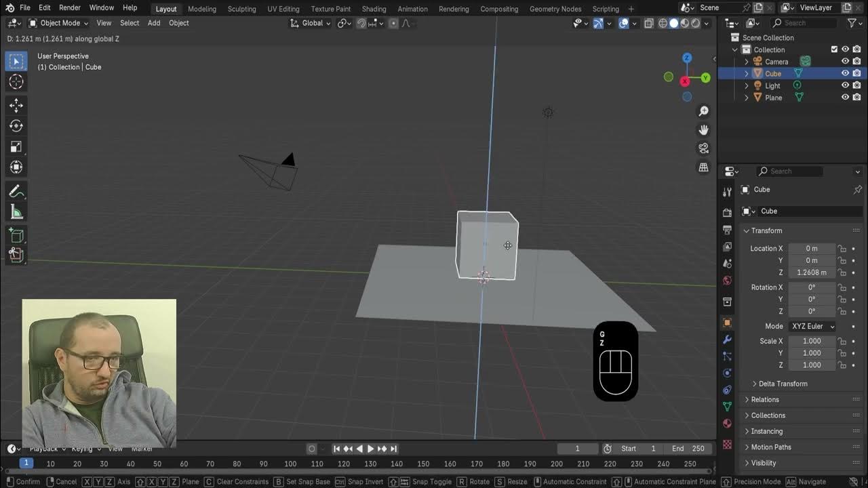Switch perspective/orthographic grid icon
The width and height of the screenshot is (868, 488).
click(704, 167)
